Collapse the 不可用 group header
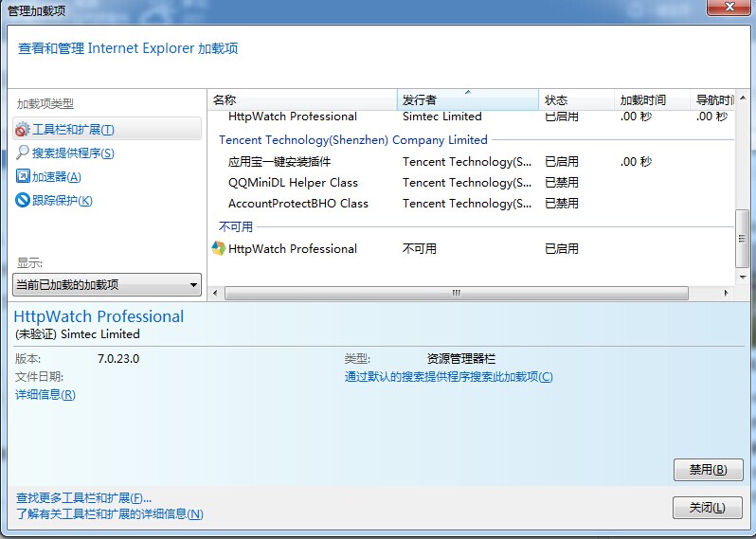This screenshot has height=539, width=756. pos(235,227)
